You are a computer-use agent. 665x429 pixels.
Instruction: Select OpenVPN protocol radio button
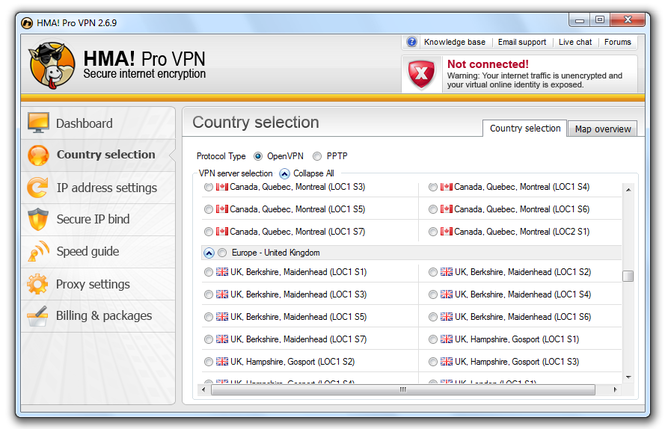click(x=258, y=156)
